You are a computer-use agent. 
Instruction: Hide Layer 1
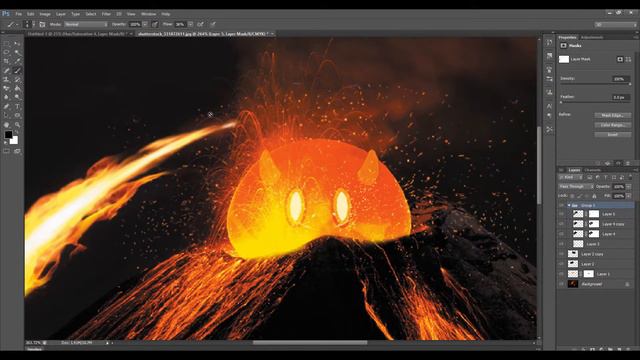(x=562, y=274)
